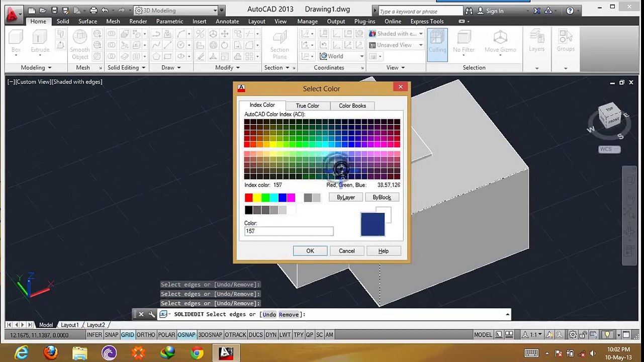Click the ByLayer button
Viewport: 644px width, 362px height.
pos(345,198)
